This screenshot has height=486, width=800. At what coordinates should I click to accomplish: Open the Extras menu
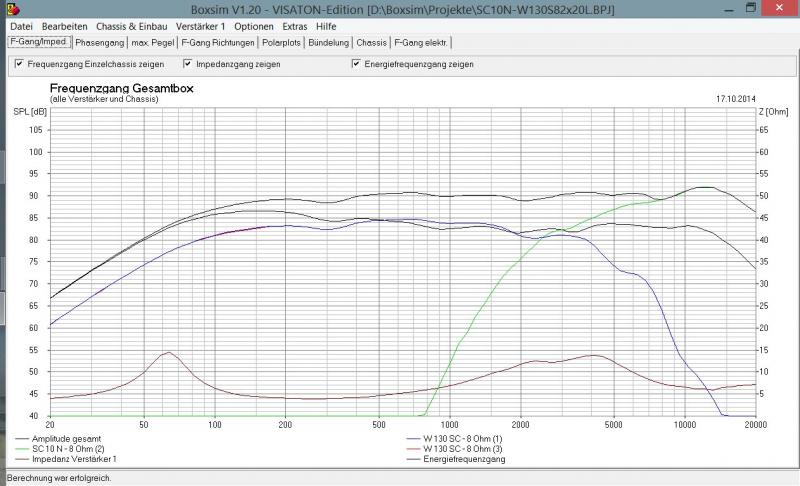pyautogui.click(x=294, y=27)
